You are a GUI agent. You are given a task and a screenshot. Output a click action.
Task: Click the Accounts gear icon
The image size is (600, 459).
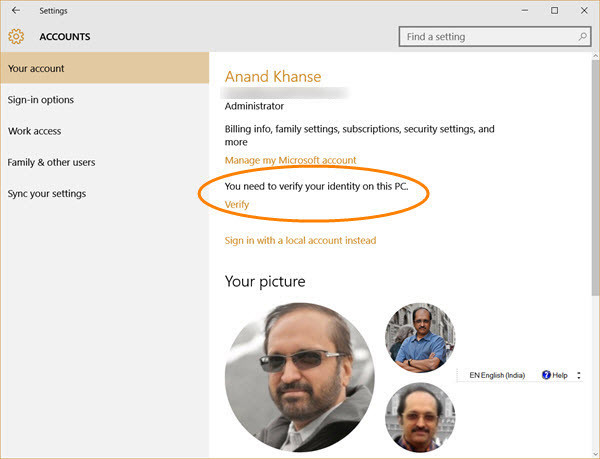point(16,36)
